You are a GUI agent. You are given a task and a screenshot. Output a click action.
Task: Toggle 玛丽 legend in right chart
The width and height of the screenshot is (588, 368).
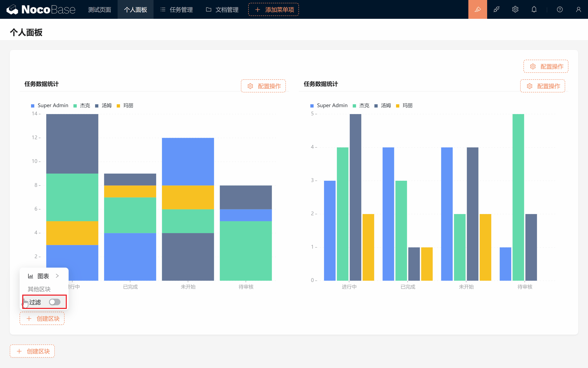[x=404, y=105]
